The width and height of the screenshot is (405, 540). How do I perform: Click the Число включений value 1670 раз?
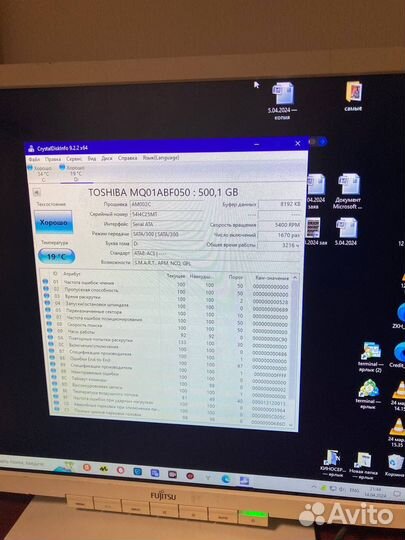[x=280, y=235]
